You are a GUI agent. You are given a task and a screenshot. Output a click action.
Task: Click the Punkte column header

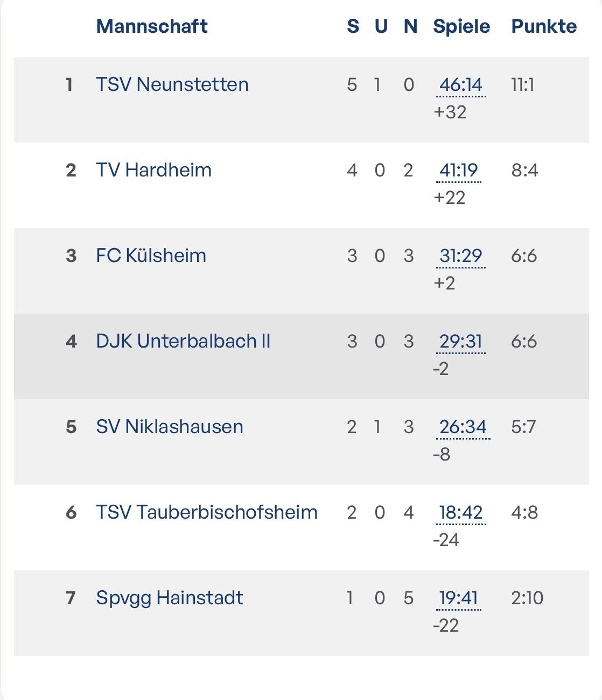[x=543, y=26]
